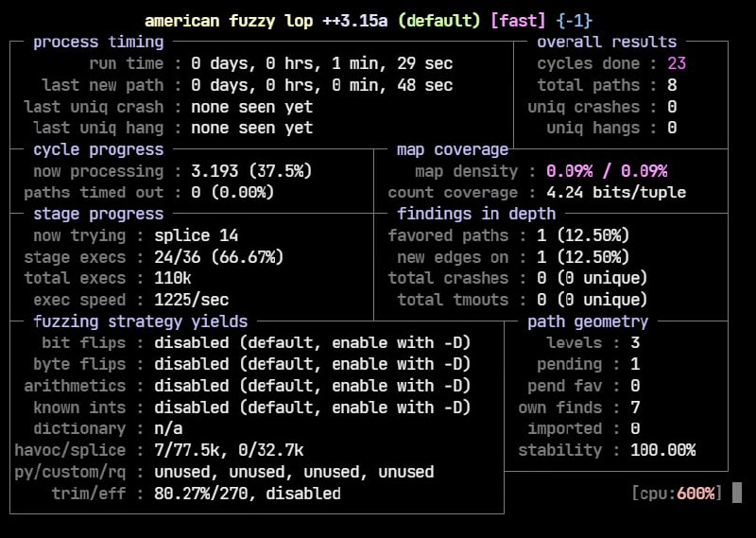756x538 pixels.
Task: Click pend fav value '0'
Action: click(x=635, y=386)
